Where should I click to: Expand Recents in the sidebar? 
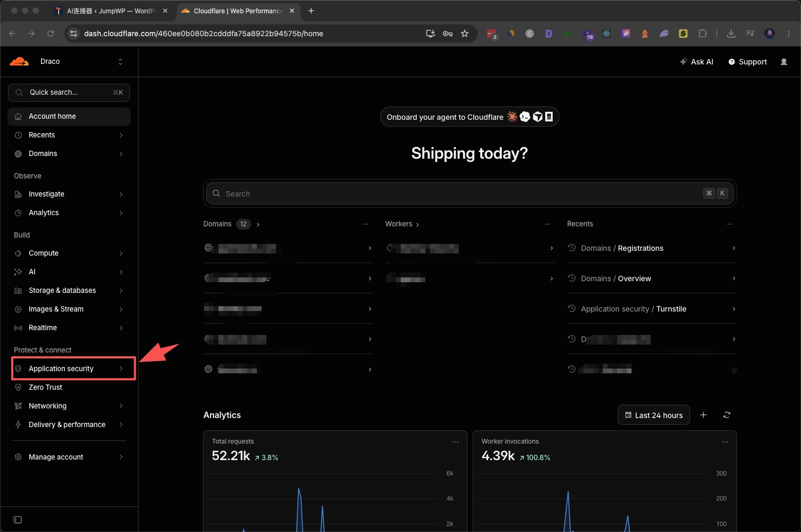point(69,135)
